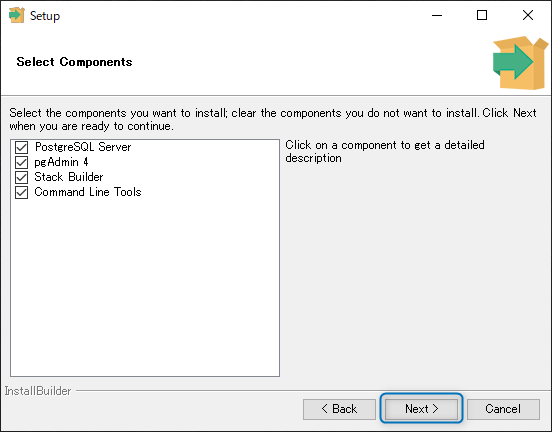Minimize the Setup window

click(437, 15)
